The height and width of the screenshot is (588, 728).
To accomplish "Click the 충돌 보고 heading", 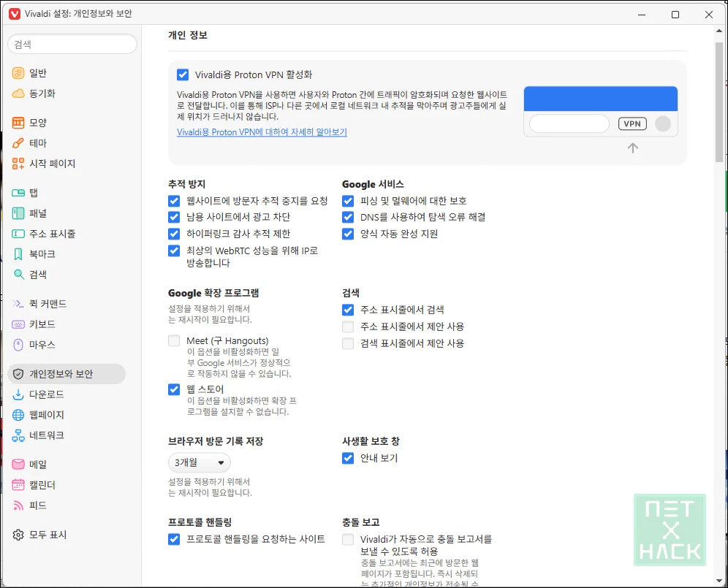I will [x=361, y=522].
